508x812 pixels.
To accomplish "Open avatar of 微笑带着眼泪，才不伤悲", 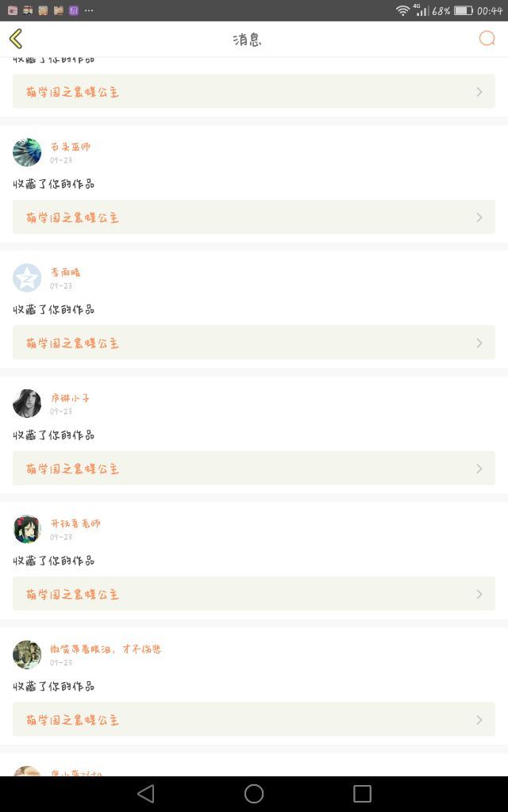I will 27,654.
